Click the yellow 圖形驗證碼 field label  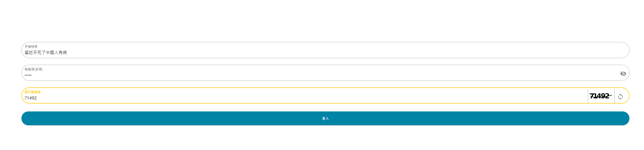click(x=33, y=92)
